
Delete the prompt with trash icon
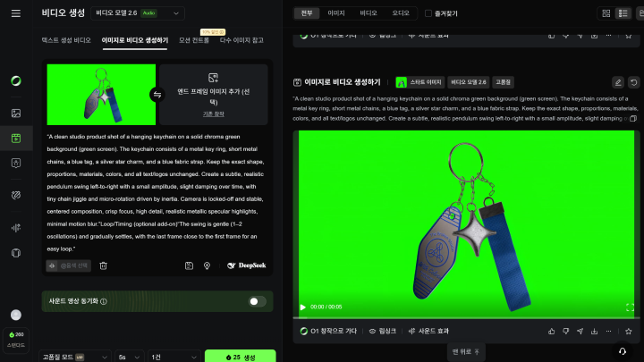[x=103, y=265]
